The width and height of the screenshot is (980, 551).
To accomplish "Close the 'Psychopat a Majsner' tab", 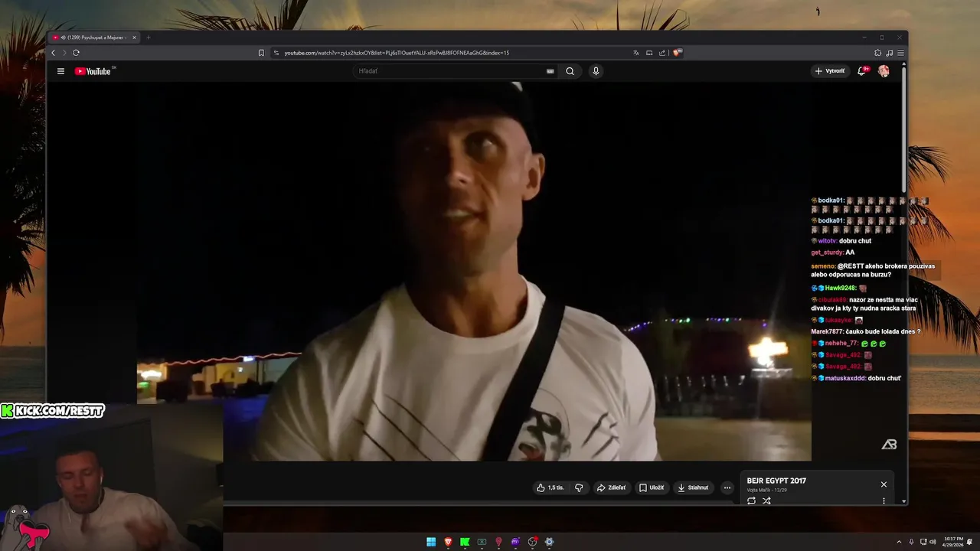I will pyautogui.click(x=134, y=37).
